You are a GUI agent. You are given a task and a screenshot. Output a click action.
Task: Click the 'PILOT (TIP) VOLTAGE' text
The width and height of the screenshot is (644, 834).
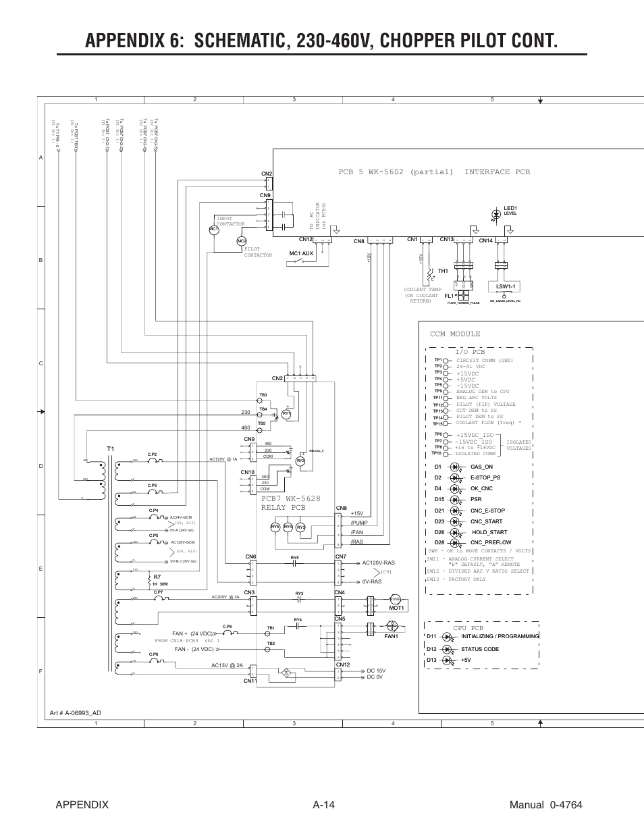click(x=485, y=405)
